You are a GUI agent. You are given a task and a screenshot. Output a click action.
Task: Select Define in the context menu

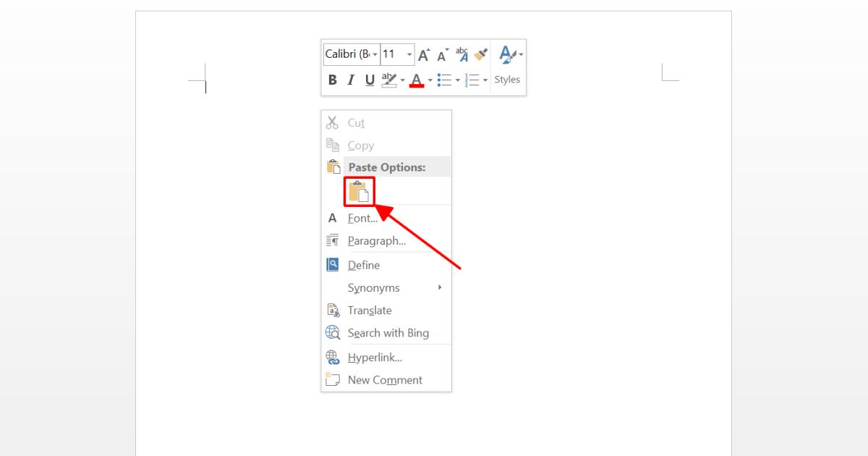386,265
